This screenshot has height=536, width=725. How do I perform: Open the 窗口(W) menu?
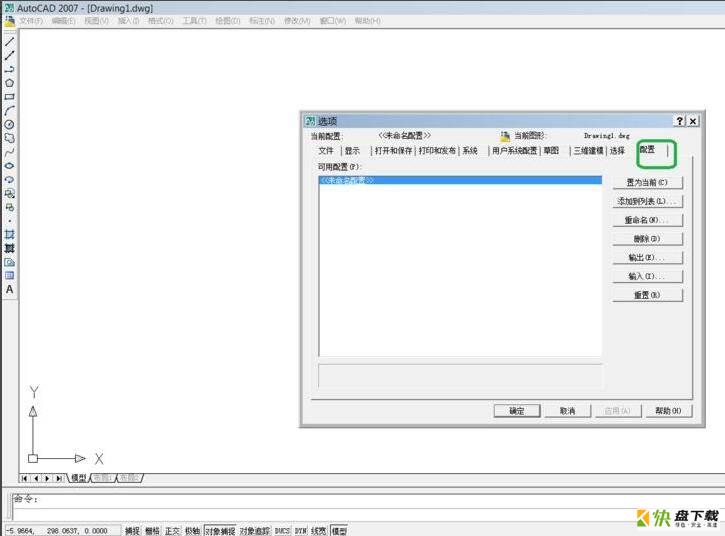[x=332, y=21]
